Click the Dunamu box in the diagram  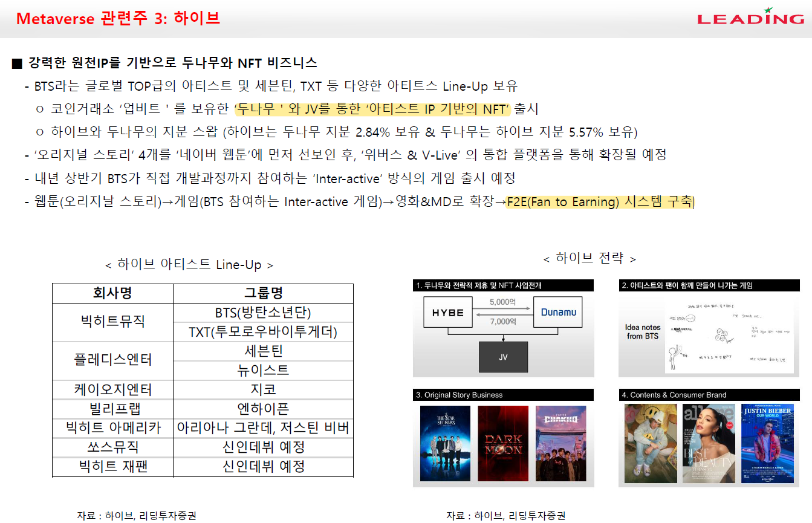coord(558,313)
